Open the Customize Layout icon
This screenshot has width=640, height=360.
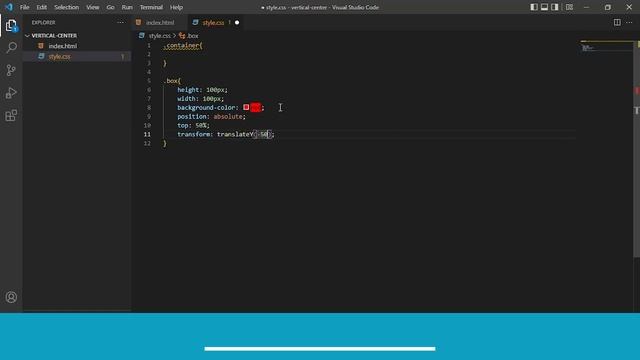pyautogui.click(x=569, y=7)
